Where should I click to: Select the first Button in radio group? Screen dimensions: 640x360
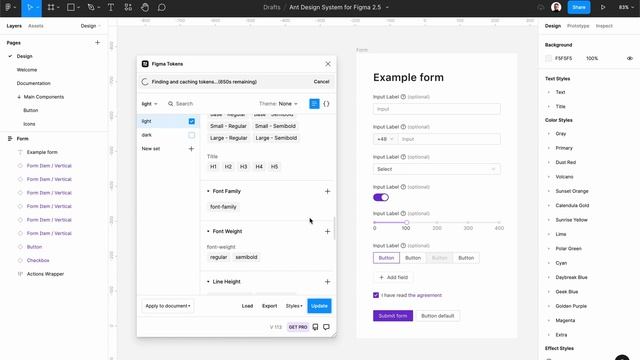[386, 258]
